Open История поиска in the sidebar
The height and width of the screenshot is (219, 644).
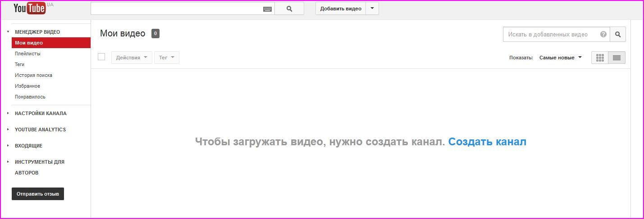click(x=33, y=75)
